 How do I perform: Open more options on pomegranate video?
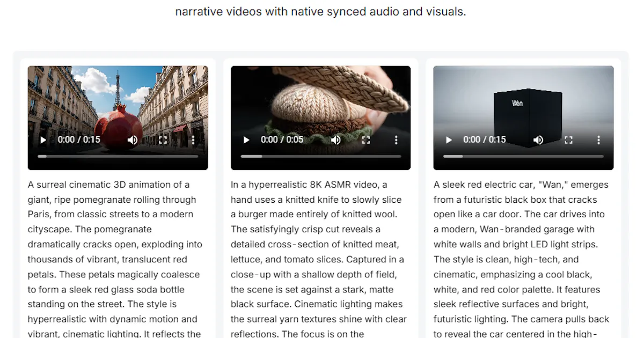click(193, 140)
